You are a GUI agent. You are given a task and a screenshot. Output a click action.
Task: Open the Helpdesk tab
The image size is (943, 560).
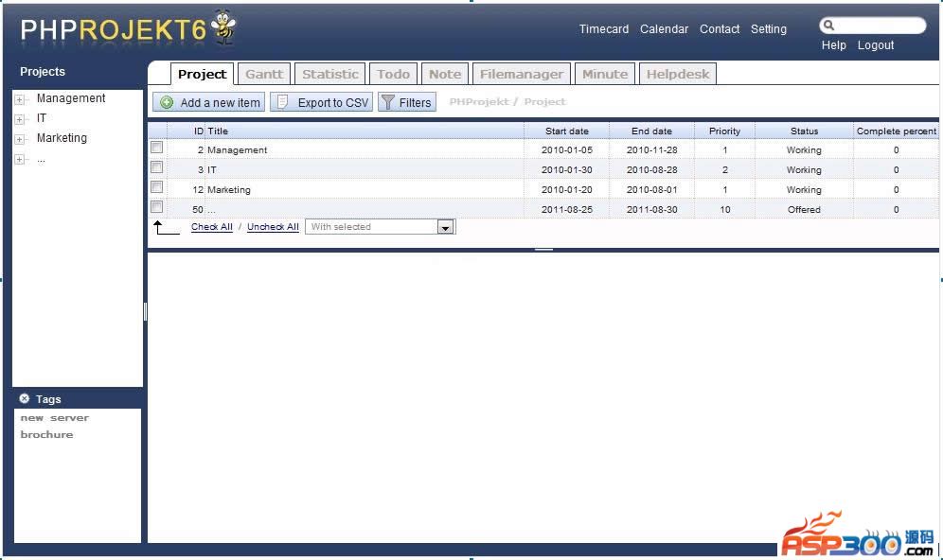click(678, 74)
